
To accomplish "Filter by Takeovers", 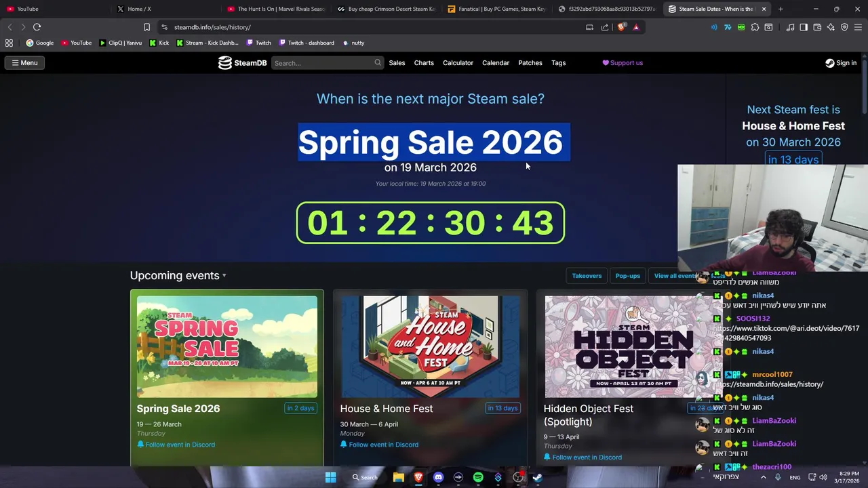I will click(x=587, y=276).
